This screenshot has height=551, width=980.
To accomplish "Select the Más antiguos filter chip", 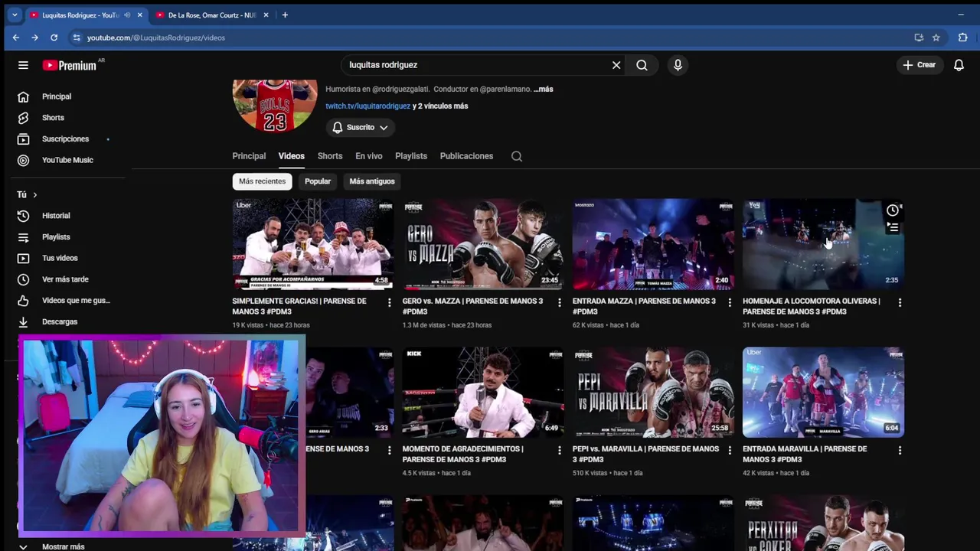I will tap(372, 181).
